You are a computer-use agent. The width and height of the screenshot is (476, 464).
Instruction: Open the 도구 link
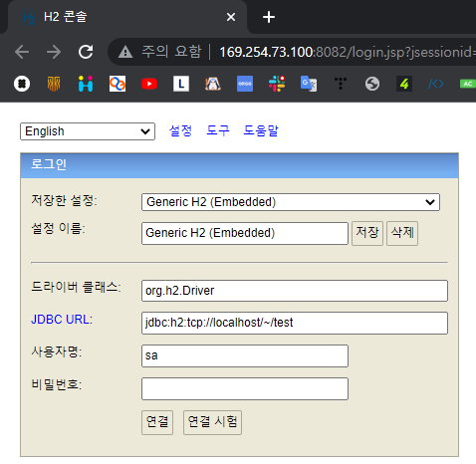point(218,130)
